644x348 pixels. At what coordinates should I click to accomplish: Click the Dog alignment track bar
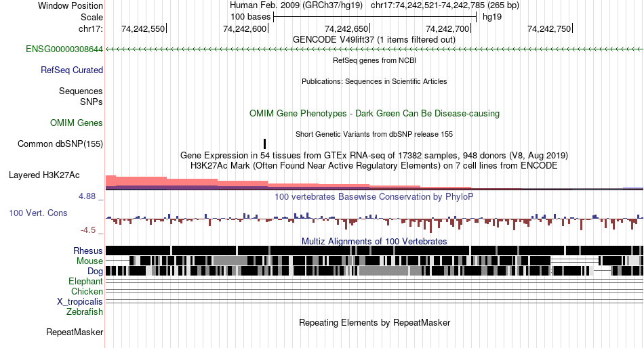pyautogui.click(x=374, y=271)
